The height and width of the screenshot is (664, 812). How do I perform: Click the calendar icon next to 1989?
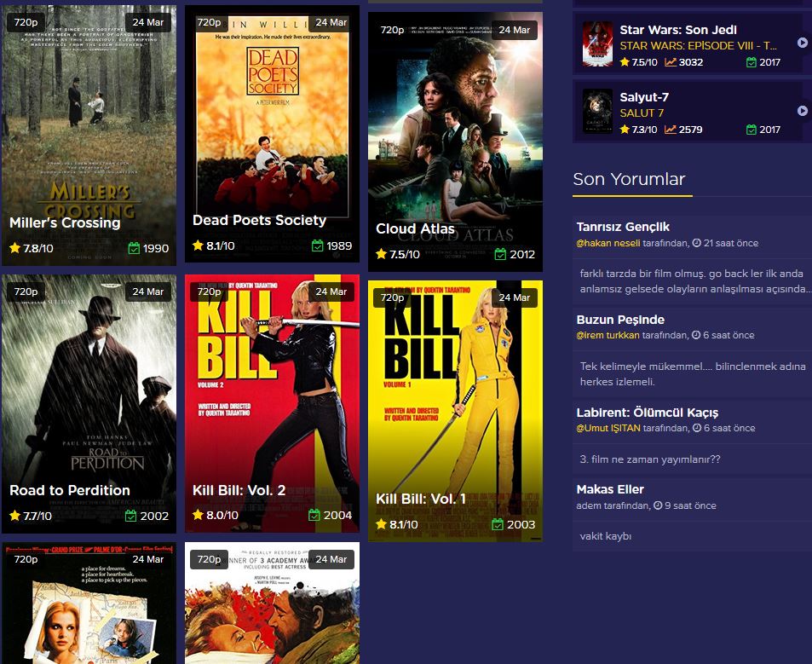318,245
